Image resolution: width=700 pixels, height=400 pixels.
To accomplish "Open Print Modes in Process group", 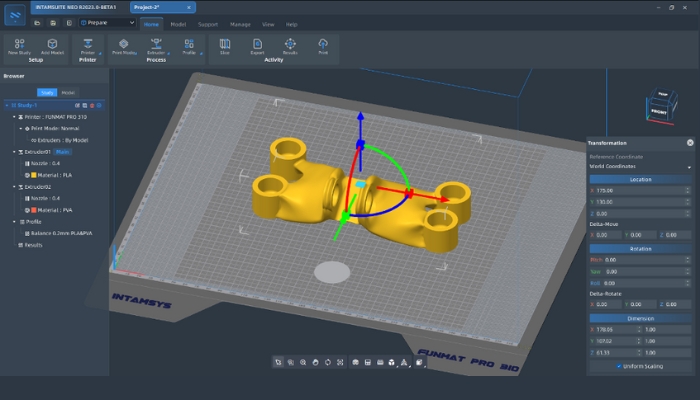I will 124,44.
